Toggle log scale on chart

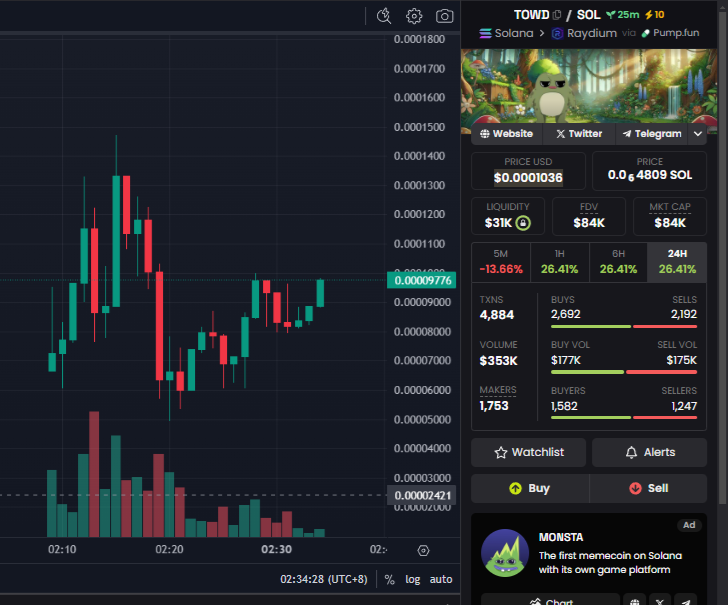pyautogui.click(x=412, y=579)
